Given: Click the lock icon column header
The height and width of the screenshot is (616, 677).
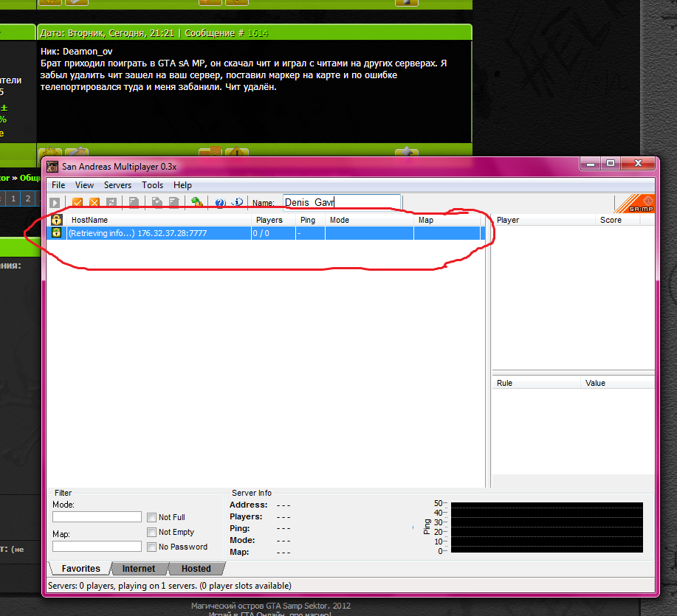Looking at the screenshot, I should pos(57,220).
